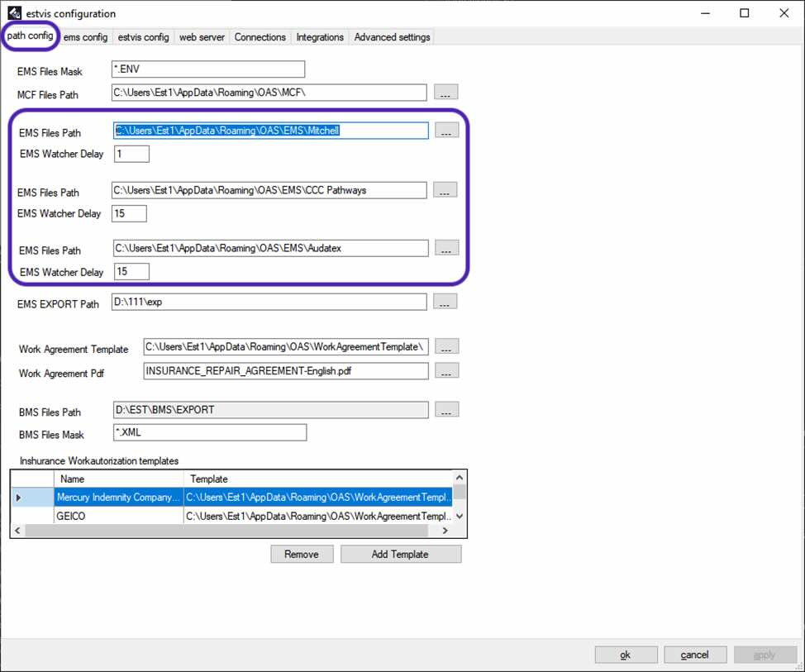Image resolution: width=805 pixels, height=672 pixels.
Task: Confirm settings with the ok button
Action: click(626, 655)
